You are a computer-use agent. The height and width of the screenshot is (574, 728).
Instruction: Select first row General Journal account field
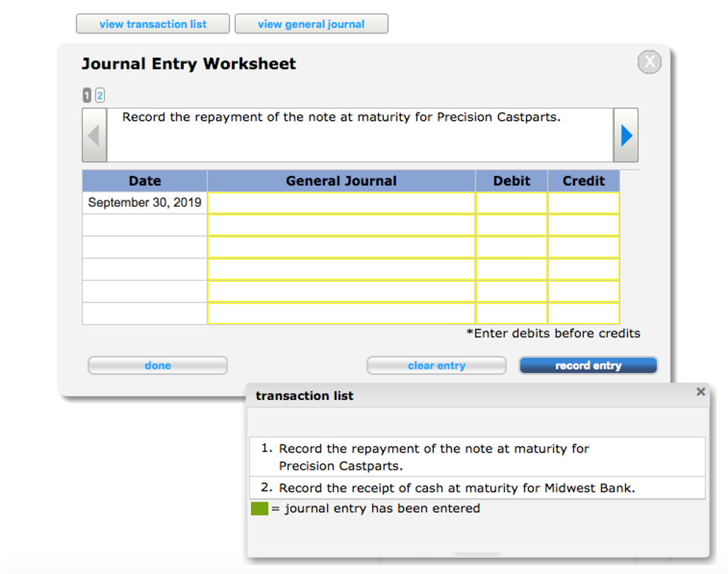(341, 202)
